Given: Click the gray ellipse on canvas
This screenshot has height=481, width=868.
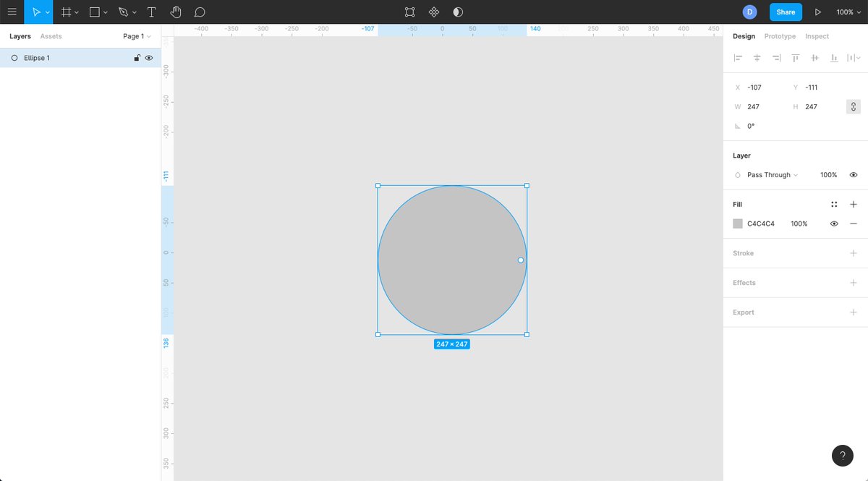Looking at the screenshot, I should click(452, 260).
